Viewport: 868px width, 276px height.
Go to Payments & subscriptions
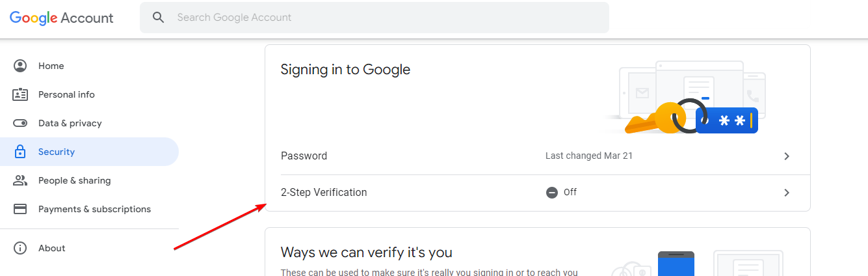[x=94, y=209]
